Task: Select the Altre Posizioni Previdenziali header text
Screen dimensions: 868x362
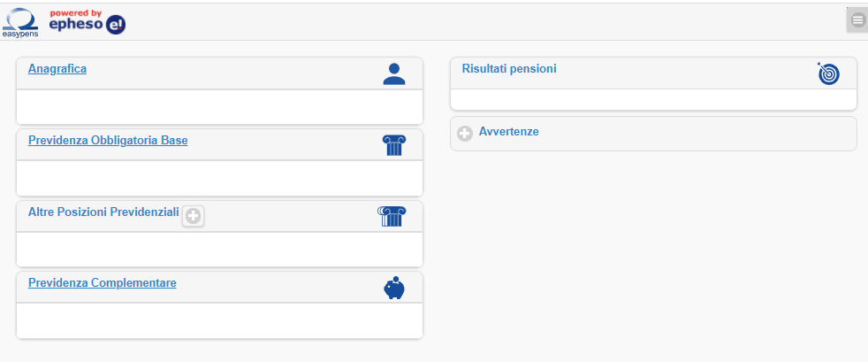Action: pos(103,212)
